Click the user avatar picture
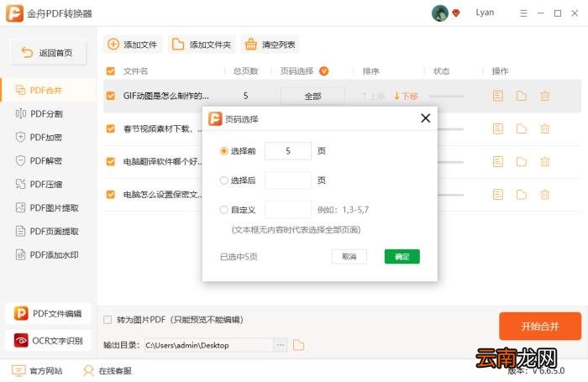Screen dimensions: 588x382 click(x=440, y=13)
